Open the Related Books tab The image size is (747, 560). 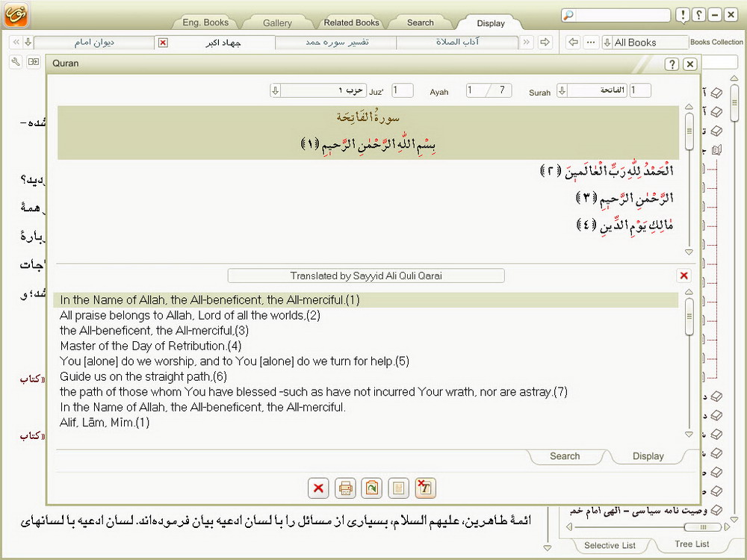pos(351,22)
